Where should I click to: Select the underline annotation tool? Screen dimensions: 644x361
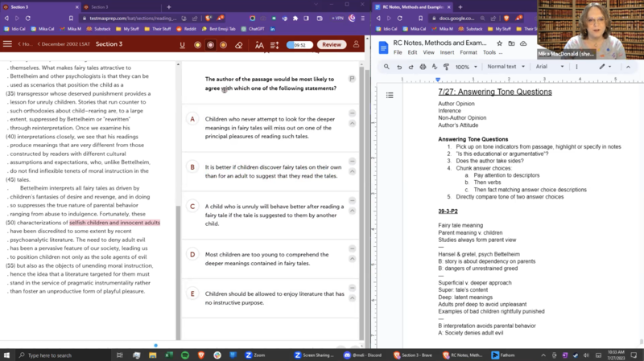pos(184,45)
